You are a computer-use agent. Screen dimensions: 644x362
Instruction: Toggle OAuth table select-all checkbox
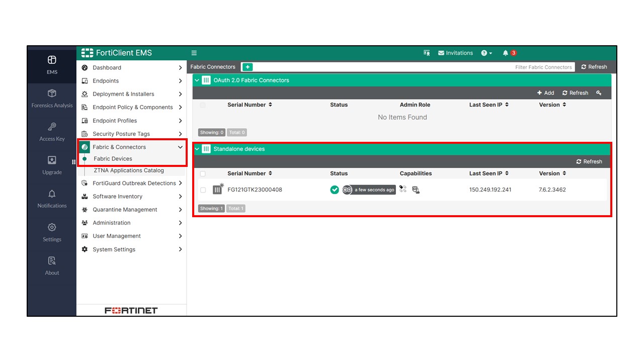[203, 105]
